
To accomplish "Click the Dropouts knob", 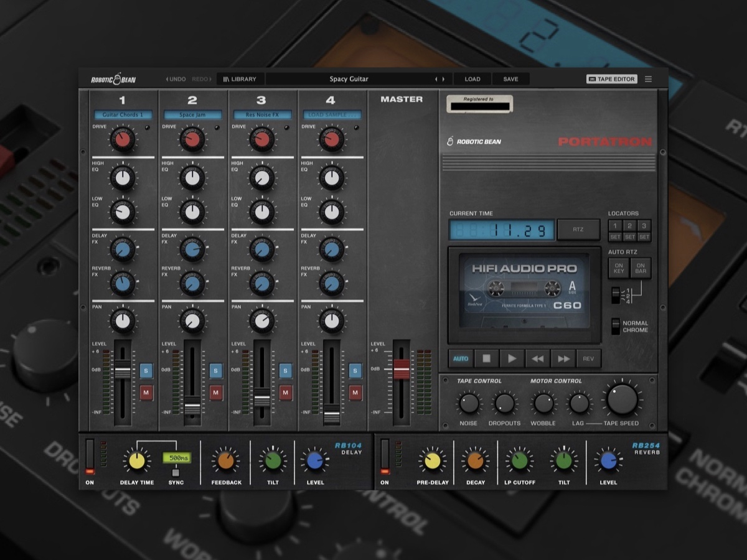I will [x=504, y=403].
